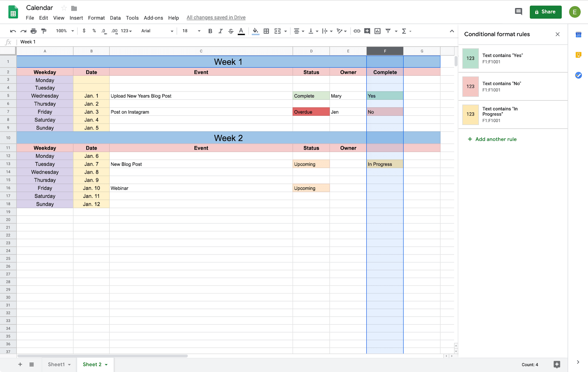Select the Overdue status cell
The image size is (588, 372).
[311, 112]
